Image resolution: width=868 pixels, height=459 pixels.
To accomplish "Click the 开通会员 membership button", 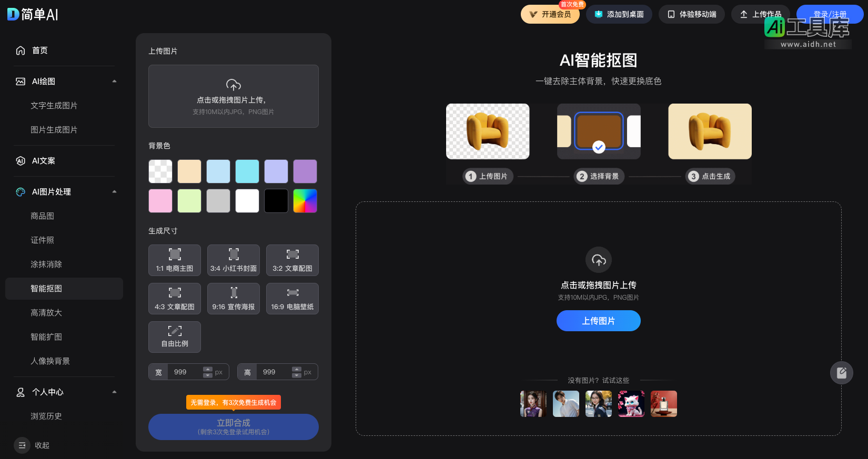I will pos(550,14).
